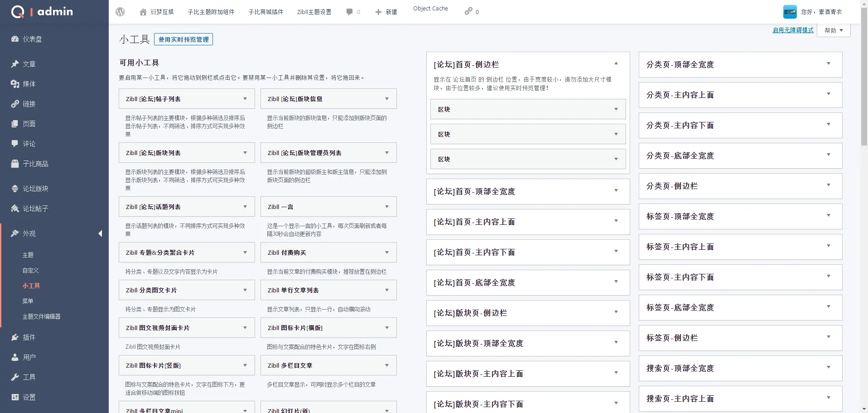Open 子比主题附加组件 toolbar menu
868x413 pixels.
point(211,12)
